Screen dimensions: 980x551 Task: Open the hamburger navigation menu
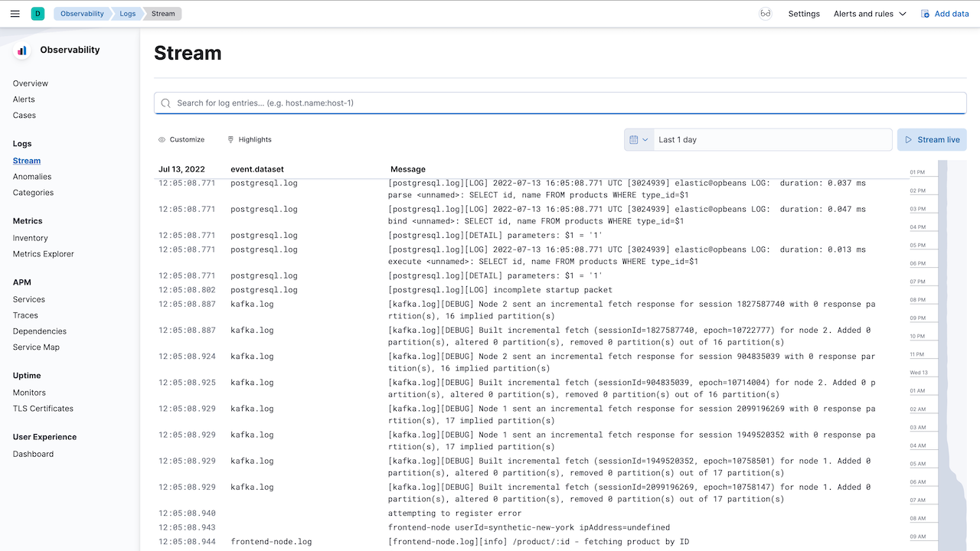coord(15,14)
